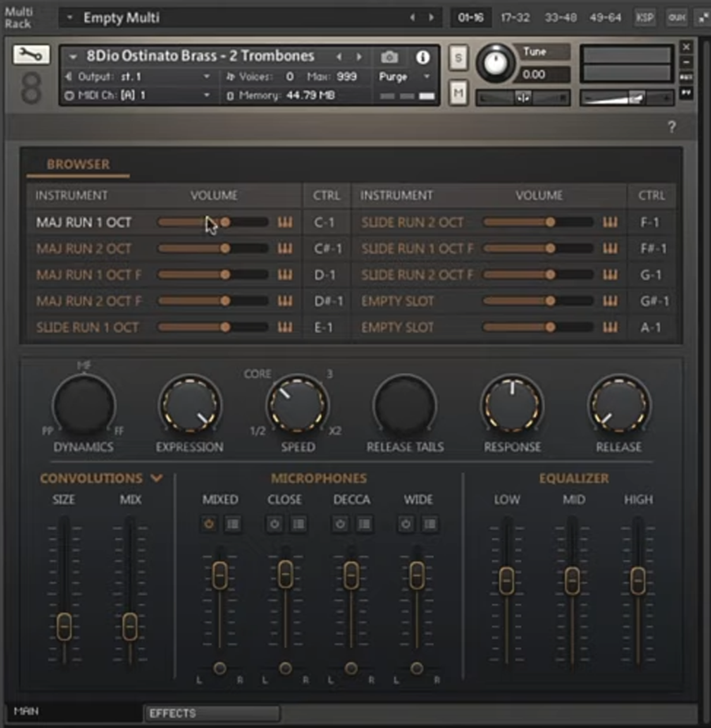
Task: Click the convolution SIZE fader
Action: [64, 626]
